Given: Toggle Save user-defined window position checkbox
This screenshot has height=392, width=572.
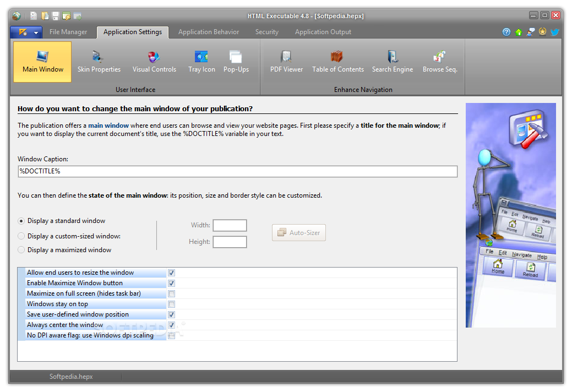Looking at the screenshot, I should tap(171, 315).
